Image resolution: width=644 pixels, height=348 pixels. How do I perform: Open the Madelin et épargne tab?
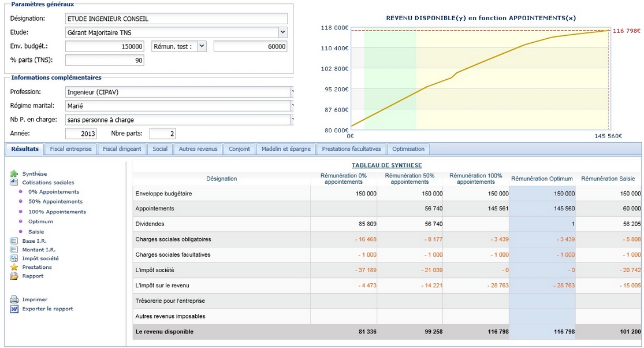point(285,149)
